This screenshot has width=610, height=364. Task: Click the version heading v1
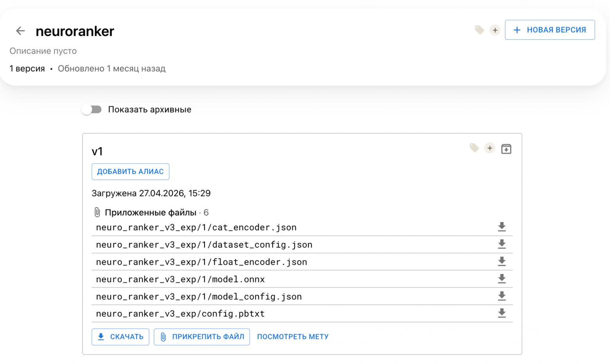[97, 151]
